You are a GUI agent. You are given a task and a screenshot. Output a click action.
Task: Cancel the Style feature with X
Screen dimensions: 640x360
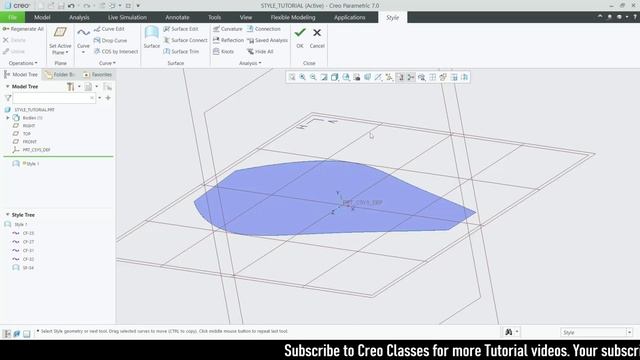point(317,33)
